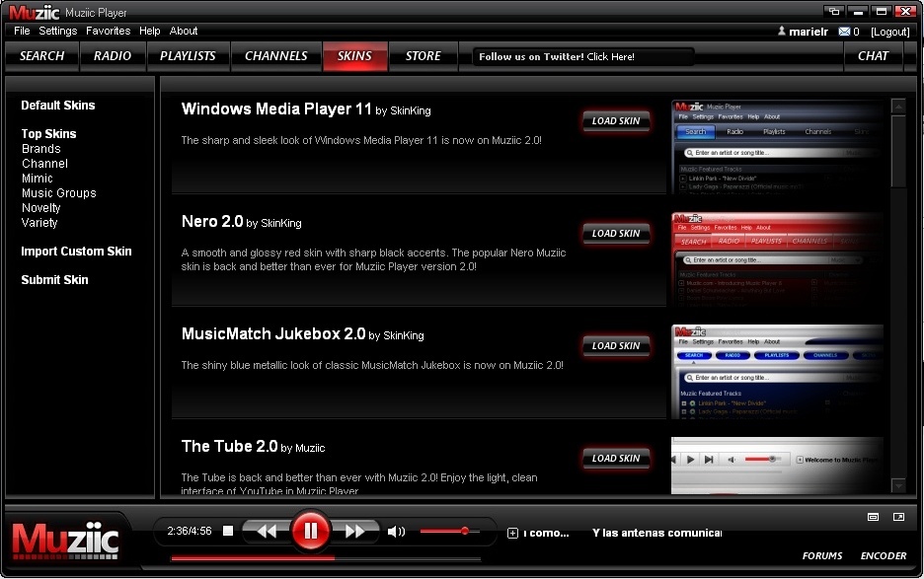
Task: Switch to the CHANNELS tab
Action: (275, 56)
